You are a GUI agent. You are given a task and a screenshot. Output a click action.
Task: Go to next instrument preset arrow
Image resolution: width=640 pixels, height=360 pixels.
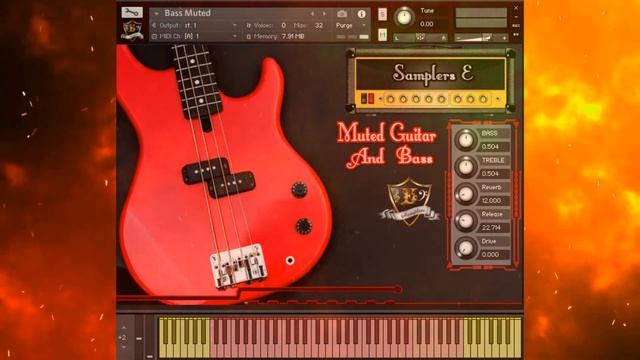[324, 14]
